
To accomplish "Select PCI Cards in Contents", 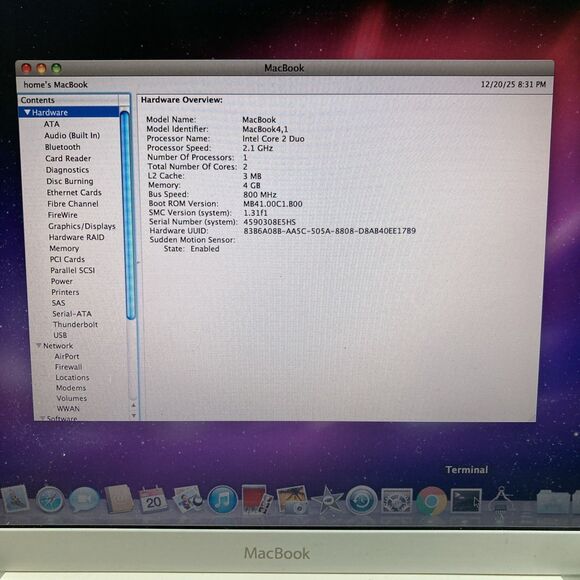I will 67,259.
